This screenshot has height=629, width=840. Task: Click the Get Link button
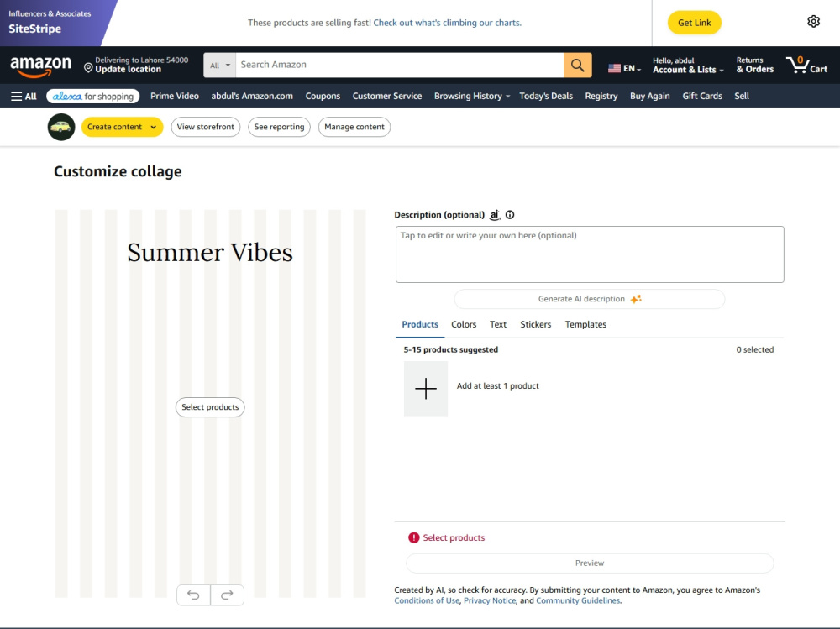click(x=695, y=23)
